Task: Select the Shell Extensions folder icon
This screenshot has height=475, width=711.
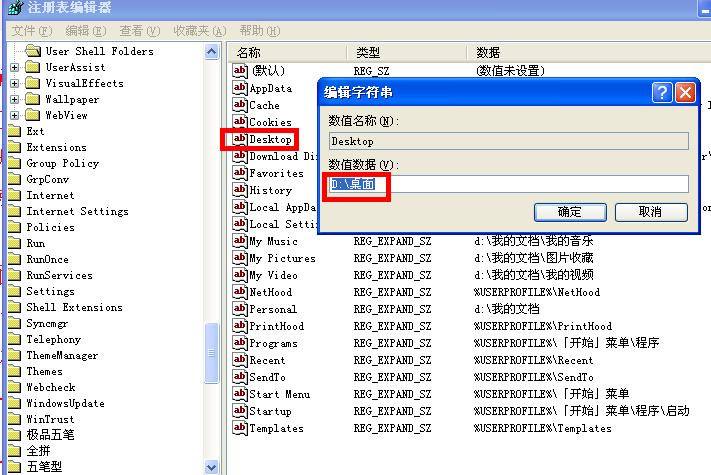Action: [15, 307]
